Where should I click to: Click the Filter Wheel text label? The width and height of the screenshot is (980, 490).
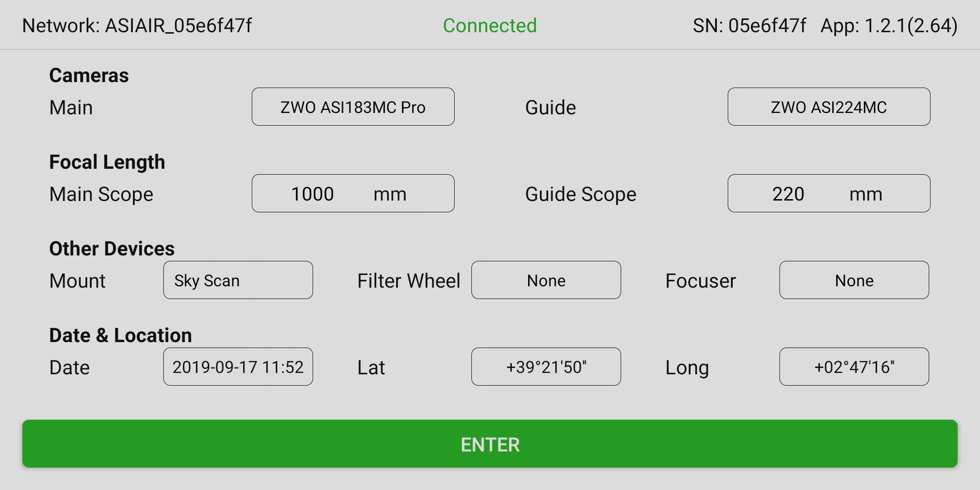point(408,281)
